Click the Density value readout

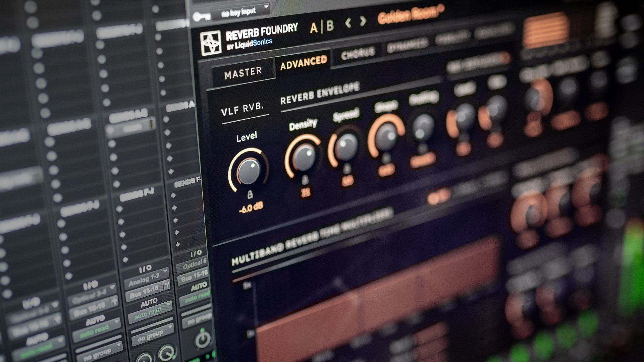coord(306,193)
